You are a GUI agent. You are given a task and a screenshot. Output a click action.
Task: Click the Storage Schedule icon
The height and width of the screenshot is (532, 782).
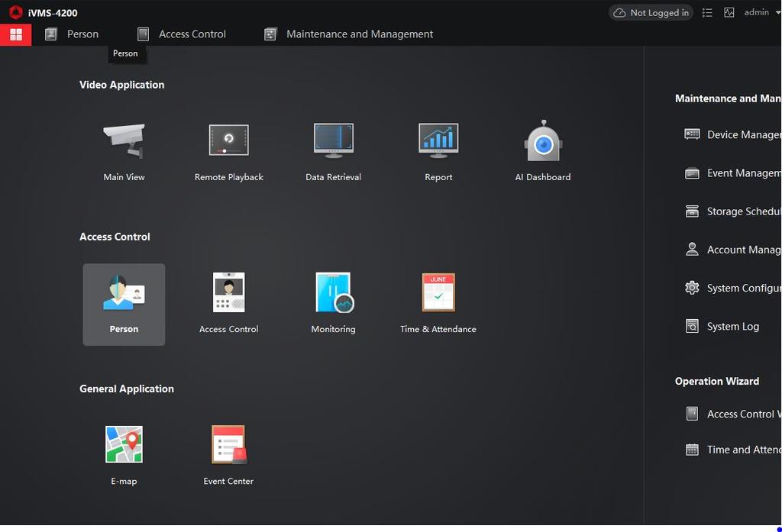point(692,211)
